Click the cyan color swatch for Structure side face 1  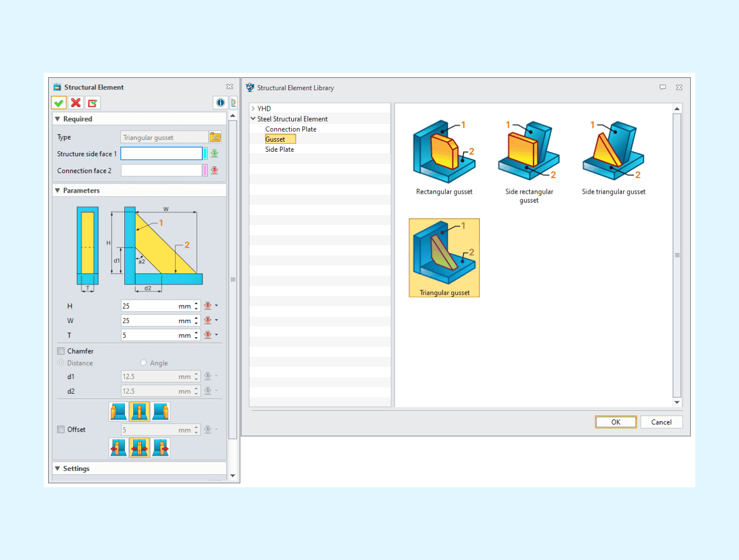[x=205, y=153]
